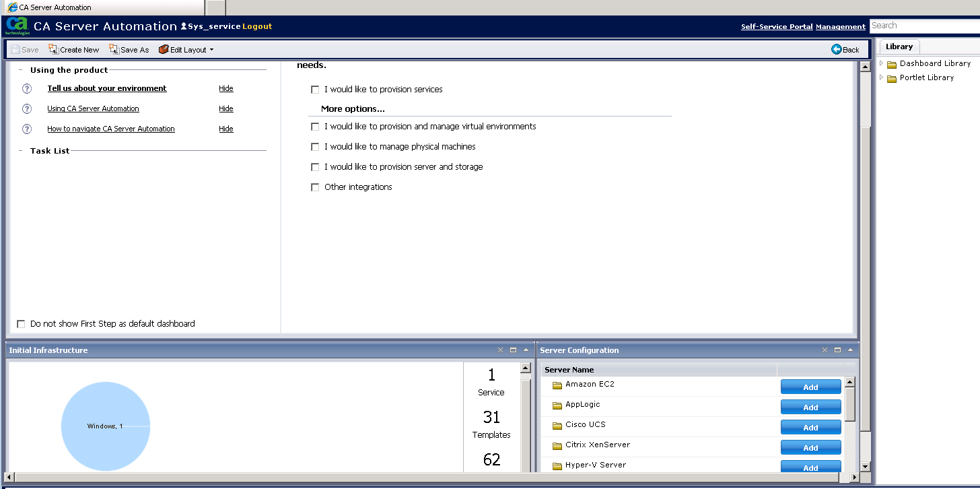This screenshot has width=980, height=489.
Task: Click the Save As toolbar button
Action: (x=129, y=49)
